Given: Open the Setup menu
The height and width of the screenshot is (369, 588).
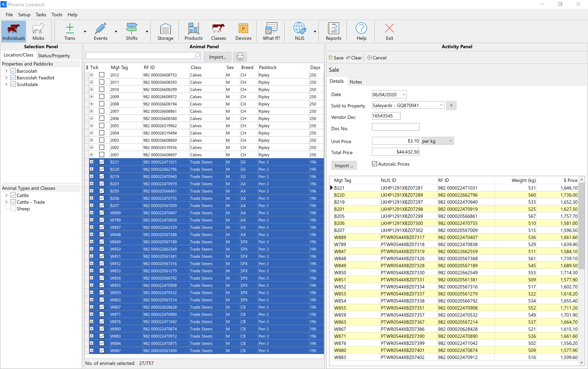Looking at the screenshot, I should (24, 15).
